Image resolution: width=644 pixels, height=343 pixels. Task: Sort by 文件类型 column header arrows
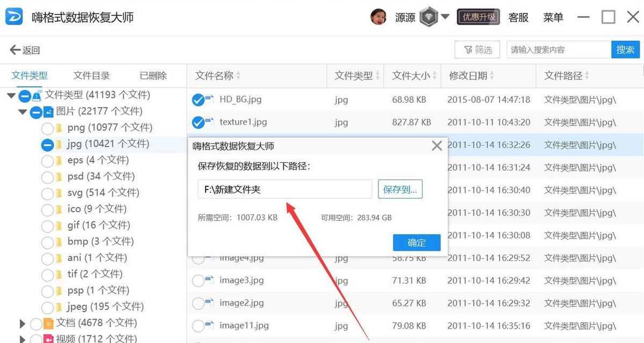click(x=378, y=76)
